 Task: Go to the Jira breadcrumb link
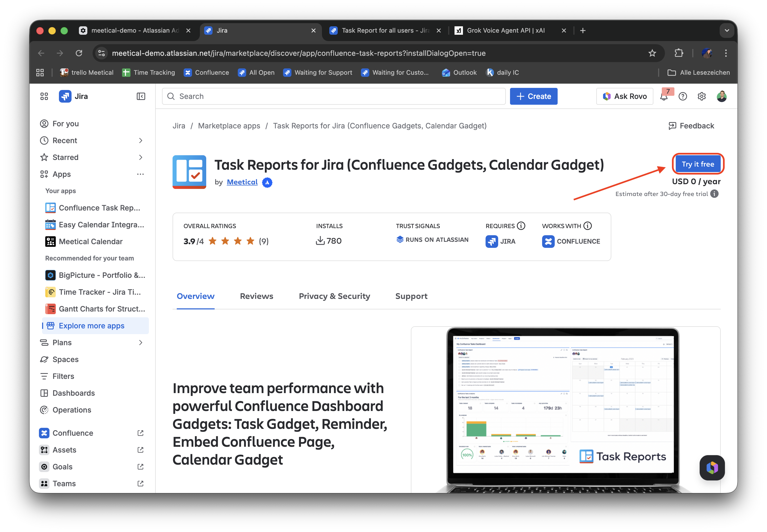click(x=179, y=126)
